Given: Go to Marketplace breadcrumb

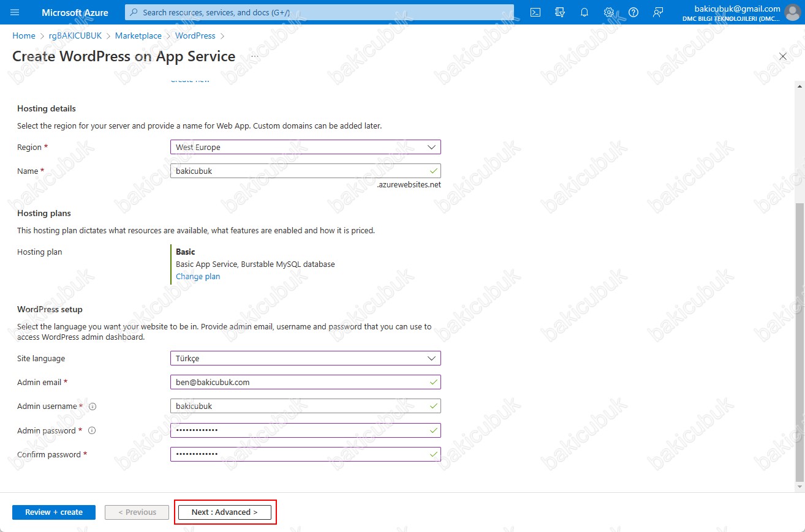Looking at the screenshot, I should (138, 36).
